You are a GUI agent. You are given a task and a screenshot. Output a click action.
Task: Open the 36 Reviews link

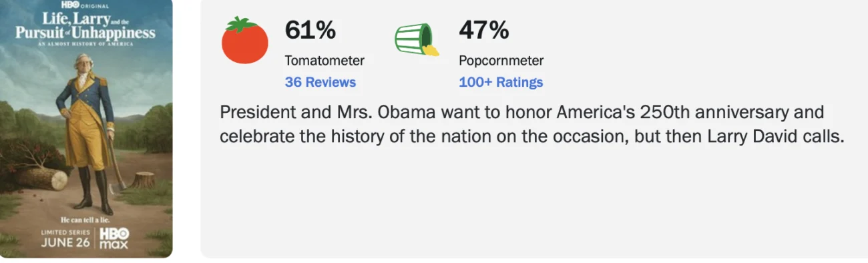320,82
